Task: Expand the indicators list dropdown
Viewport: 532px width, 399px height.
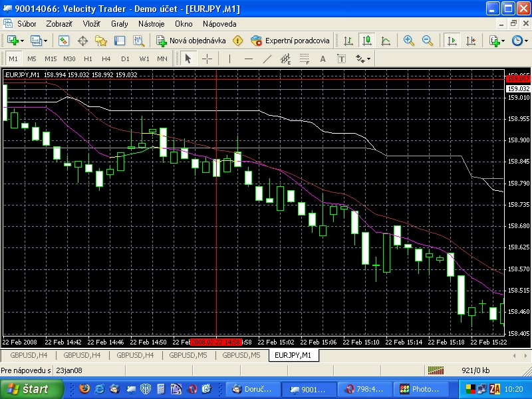Action: click(502, 41)
